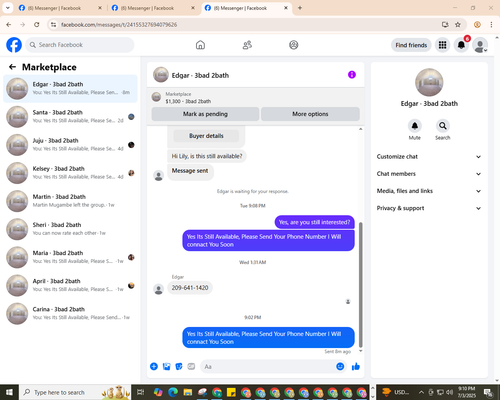The height and width of the screenshot is (400, 500).
Task: Open File Explorer from taskbar
Action: click(x=188, y=392)
